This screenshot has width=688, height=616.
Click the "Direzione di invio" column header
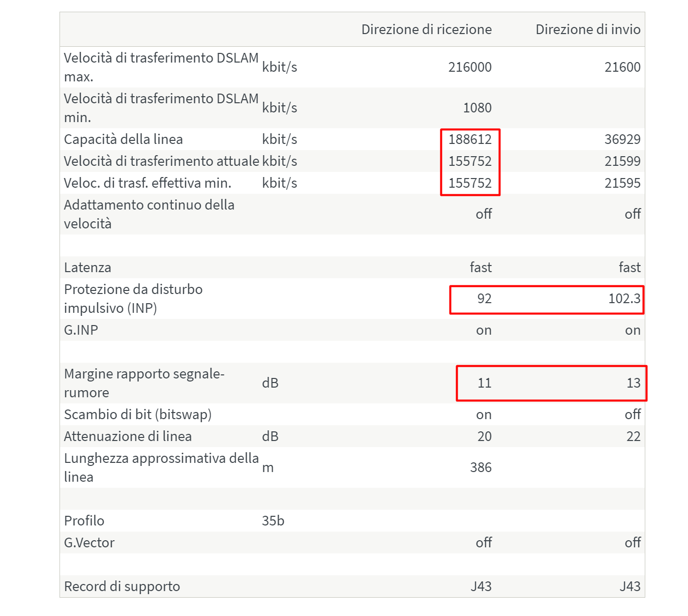click(588, 30)
